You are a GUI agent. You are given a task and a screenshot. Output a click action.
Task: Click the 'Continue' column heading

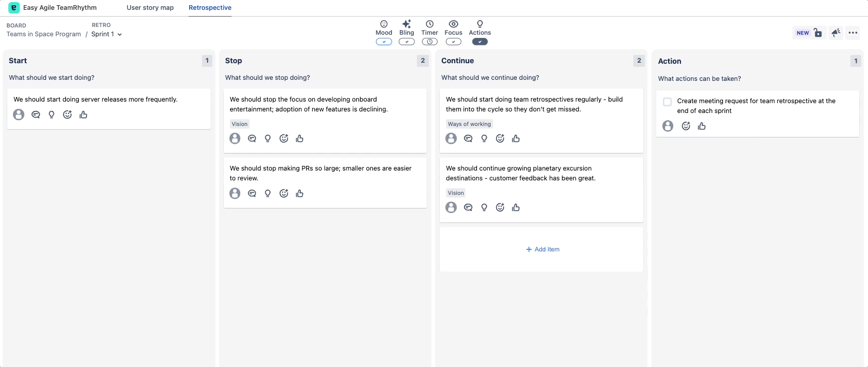point(457,61)
